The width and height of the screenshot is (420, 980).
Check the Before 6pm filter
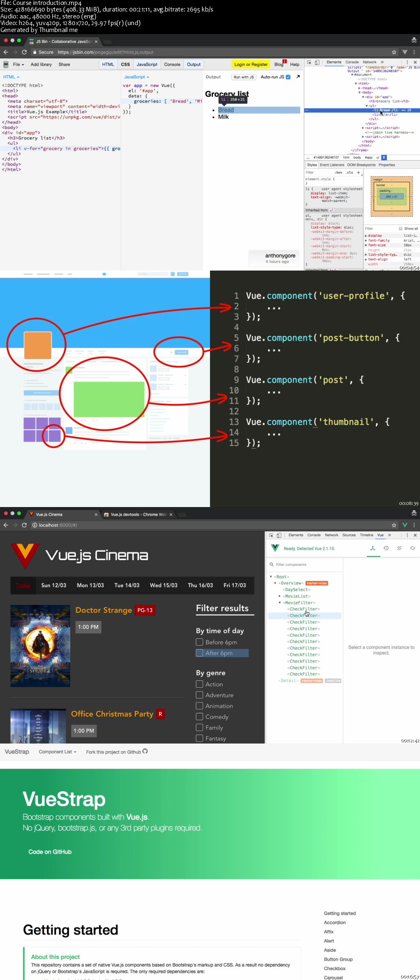click(x=200, y=642)
